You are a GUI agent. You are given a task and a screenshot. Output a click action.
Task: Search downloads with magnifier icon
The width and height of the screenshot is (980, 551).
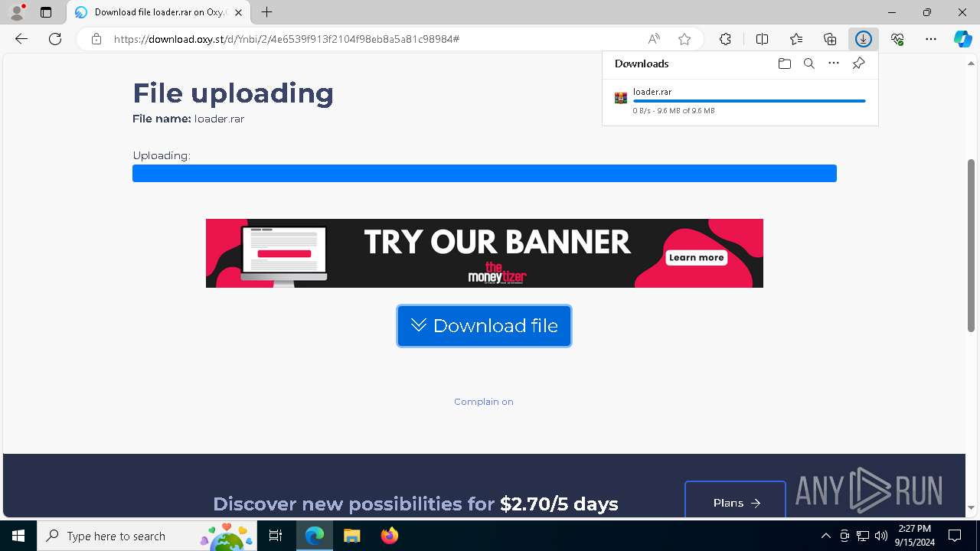pos(808,64)
